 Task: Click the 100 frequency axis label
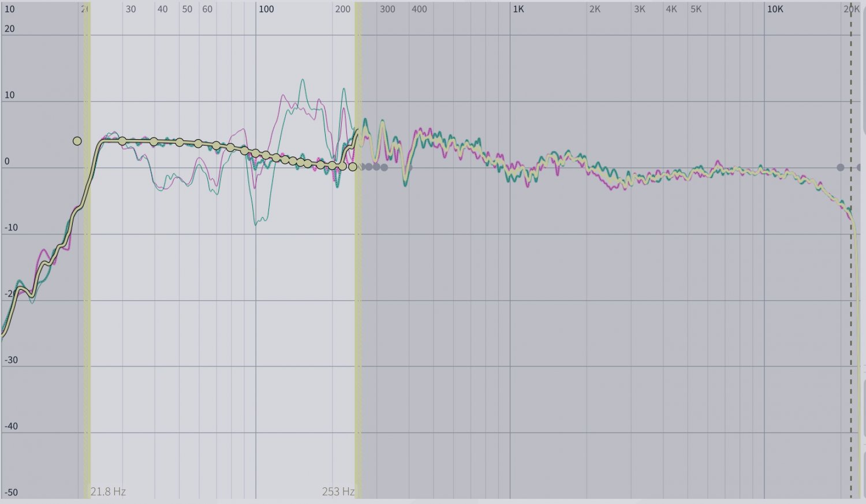tap(266, 9)
